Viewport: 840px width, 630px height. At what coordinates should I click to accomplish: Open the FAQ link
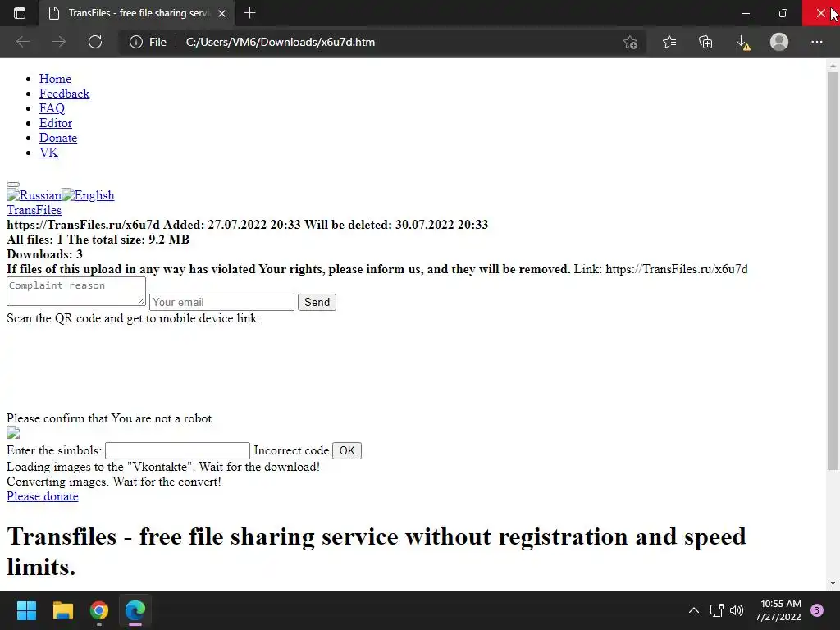pyautogui.click(x=52, y=108)
